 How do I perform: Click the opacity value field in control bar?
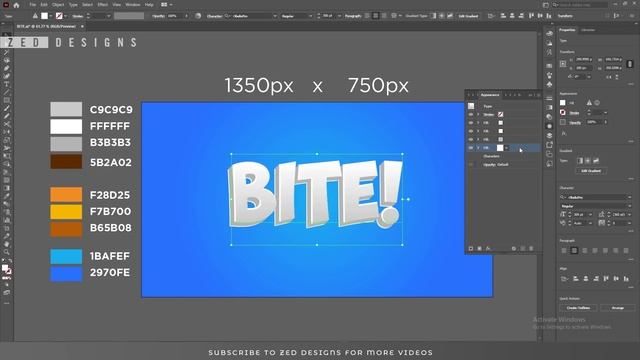click(x=176, y=16)
